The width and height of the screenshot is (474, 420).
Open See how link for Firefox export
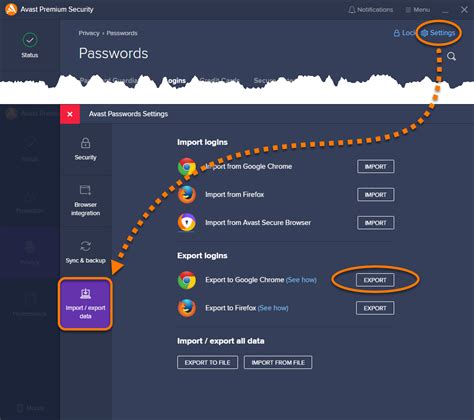273,308
